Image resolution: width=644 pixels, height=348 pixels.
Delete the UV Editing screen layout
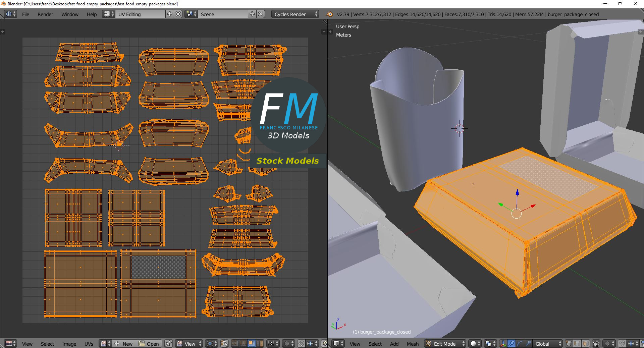[178, 14]
